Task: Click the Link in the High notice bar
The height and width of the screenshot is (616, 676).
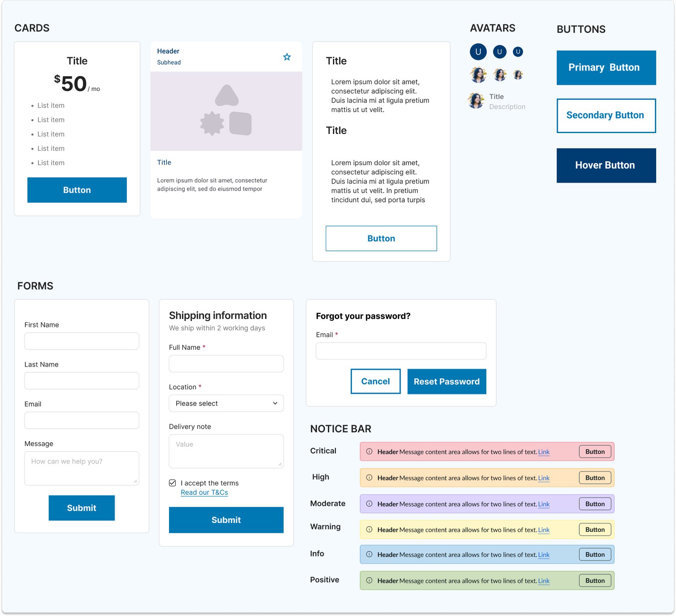Action: (543, 478)
